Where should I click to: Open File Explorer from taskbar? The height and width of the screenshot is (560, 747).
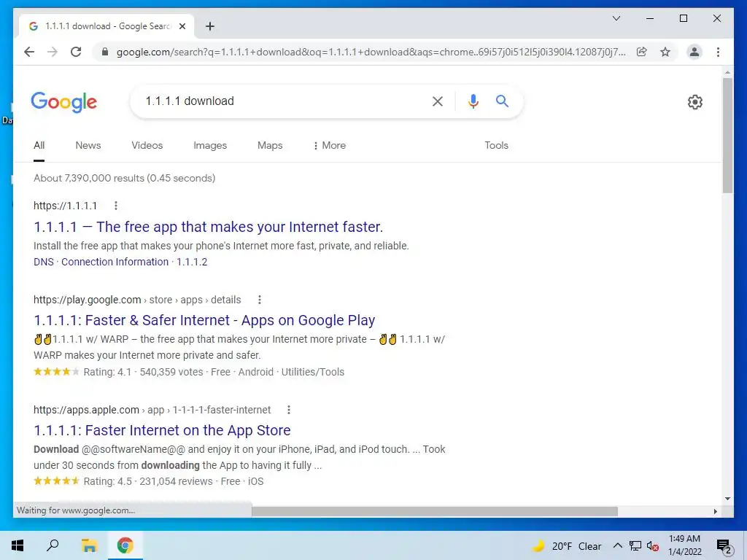coord(89,545)
